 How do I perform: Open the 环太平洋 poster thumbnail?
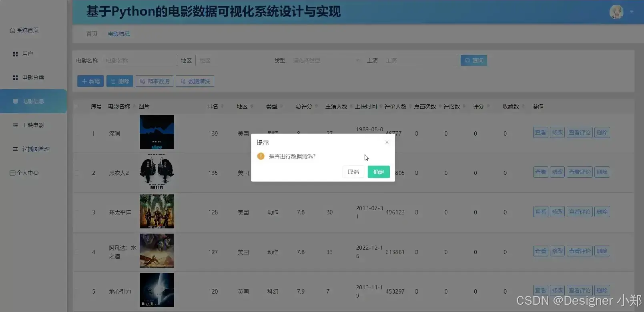(x=157, y=211)
